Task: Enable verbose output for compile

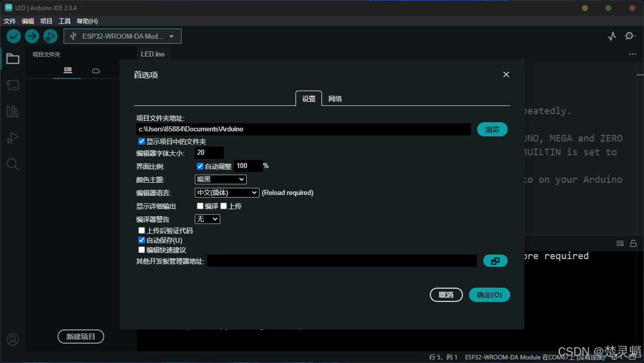Action: (x=200, y=206)
